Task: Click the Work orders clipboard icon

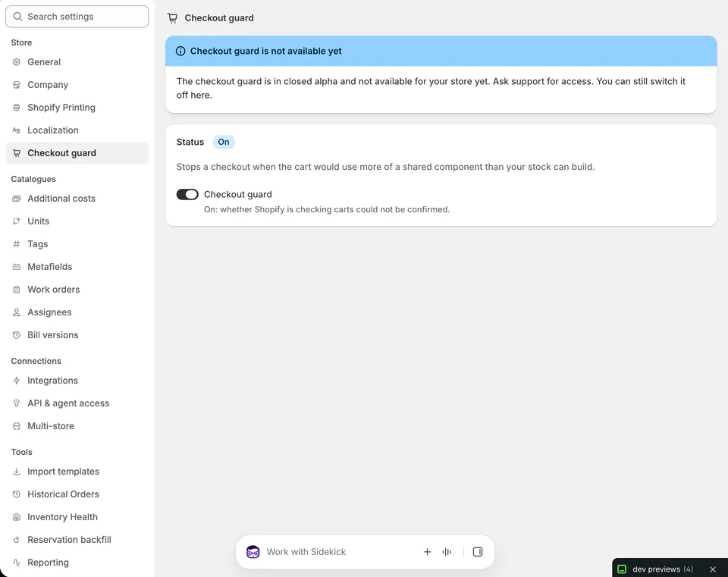Action: point(17,289)
